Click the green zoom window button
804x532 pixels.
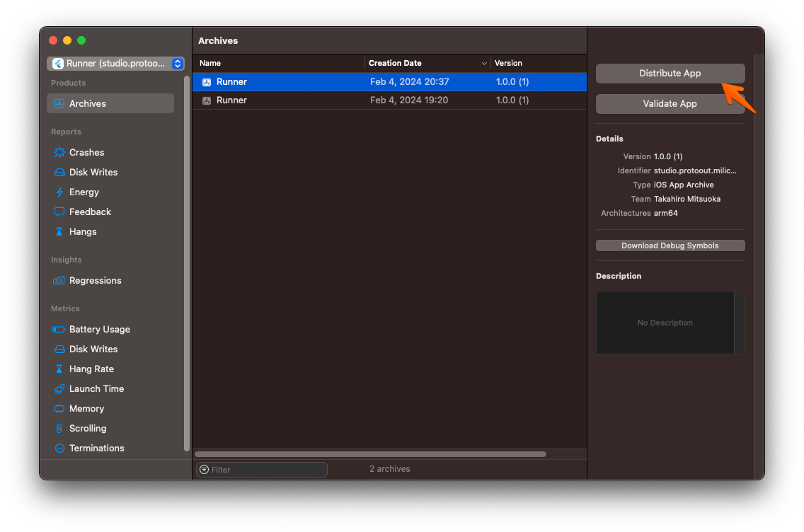click(x=81, y=40)
